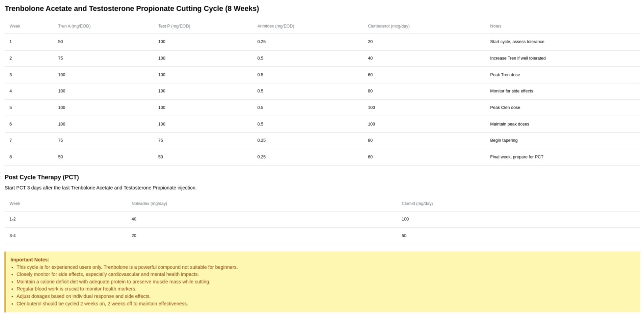The height and width of the screenshot is (317, 644).
Task: Select the 'Test P (mg/EOD)' column header
Action: click(x=174, y=26)
